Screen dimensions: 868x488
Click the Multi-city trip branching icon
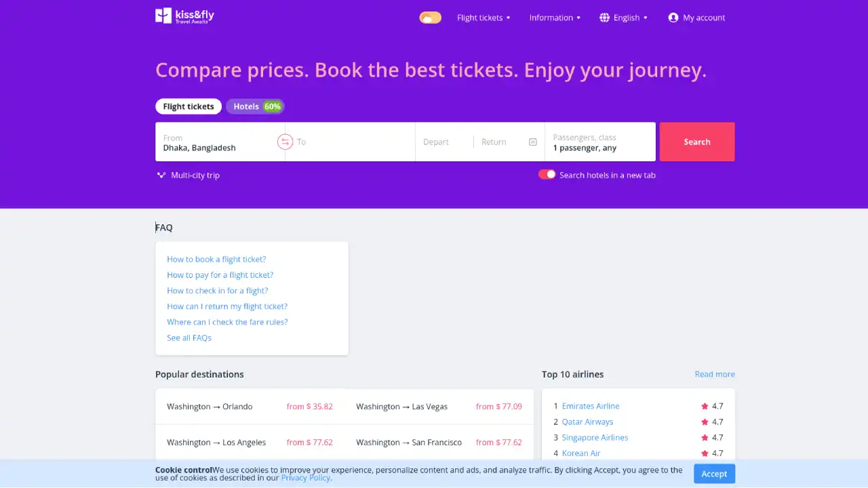pos(161,175)
